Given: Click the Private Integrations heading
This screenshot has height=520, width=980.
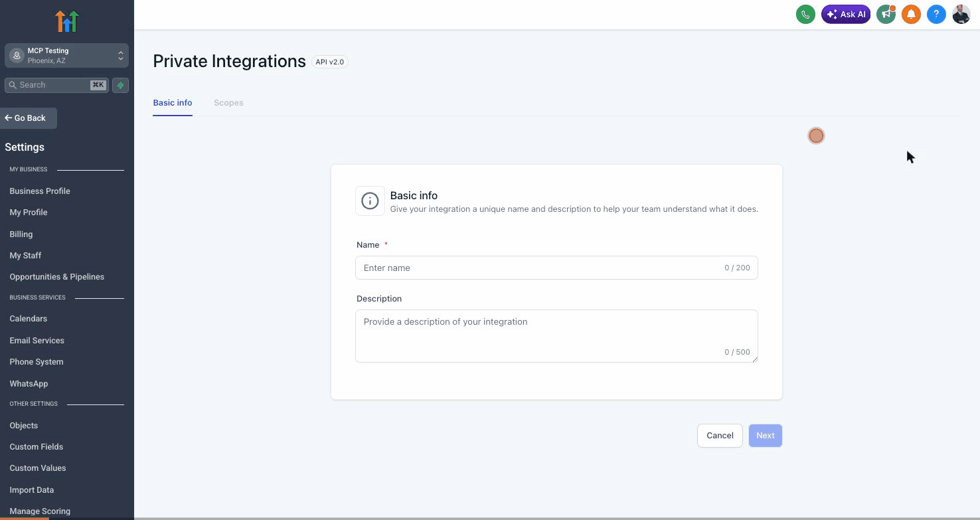Looking at the screenshot, I should click(x=229, y=61).
